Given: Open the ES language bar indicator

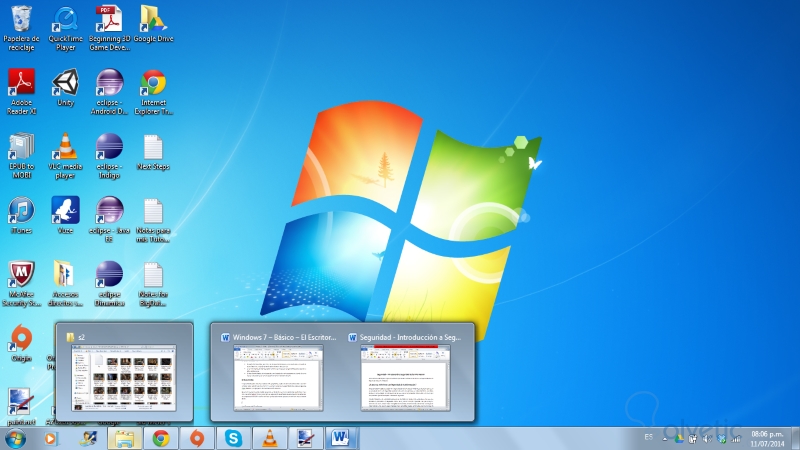Looking at the screenshot, I should (648, 437).
